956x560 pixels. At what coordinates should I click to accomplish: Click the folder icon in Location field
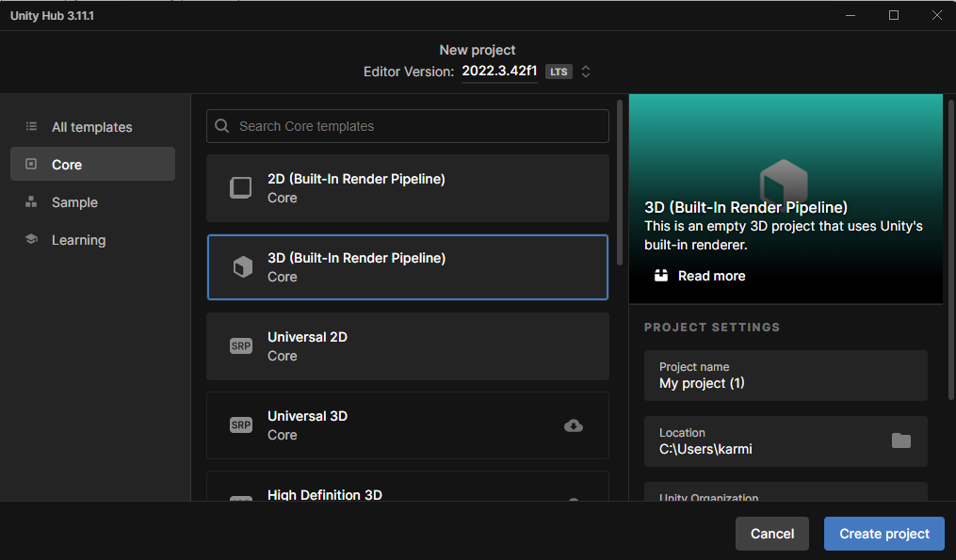900,440
